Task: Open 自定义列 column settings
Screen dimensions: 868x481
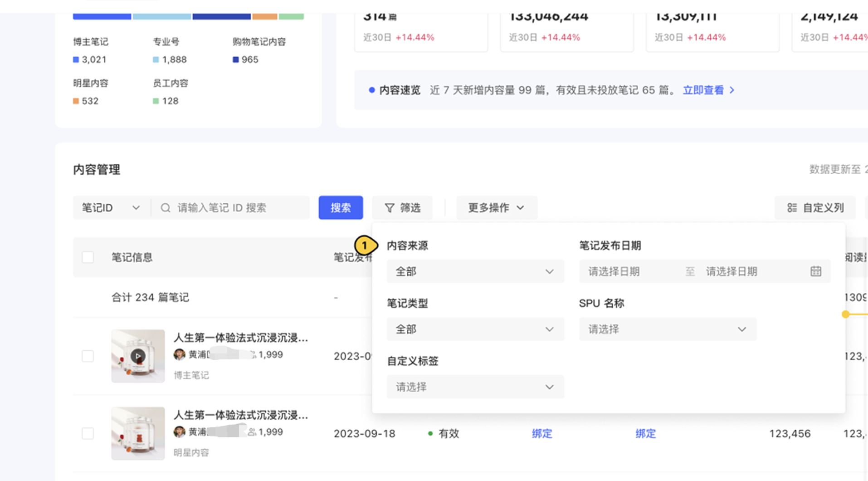Action: tap(815, 207)
